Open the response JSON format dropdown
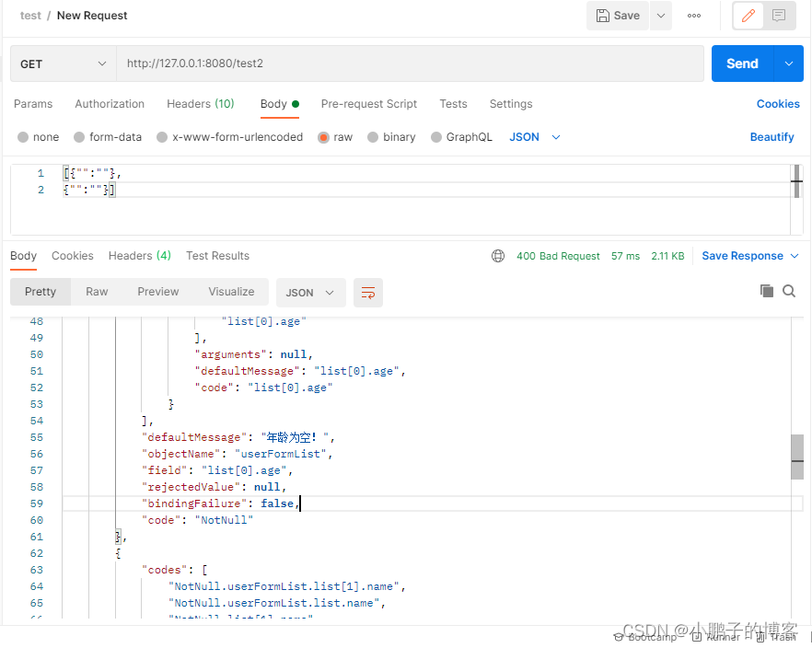This screenshot has height=648, width=812. (x=311, y=293)
